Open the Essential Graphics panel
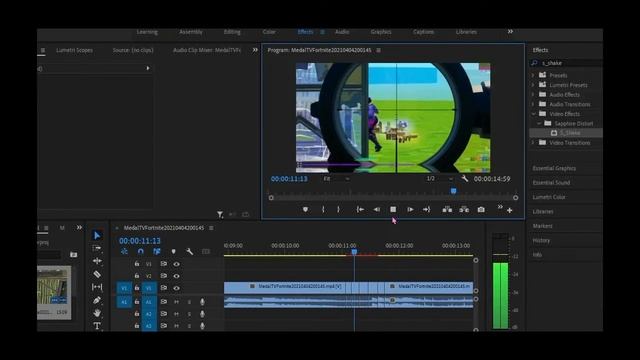This screenshot has width=640, height=360. pos(554,168)
